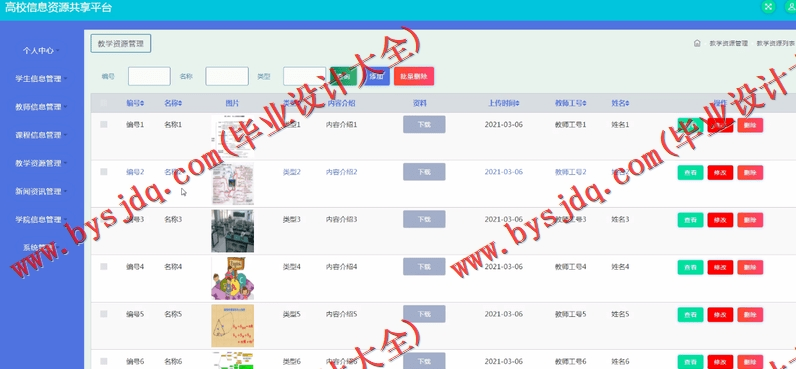Edit row 编号3 using 修改 button
Image resolution: width=796 pixels, height=369 pixels.
point(720,220)
